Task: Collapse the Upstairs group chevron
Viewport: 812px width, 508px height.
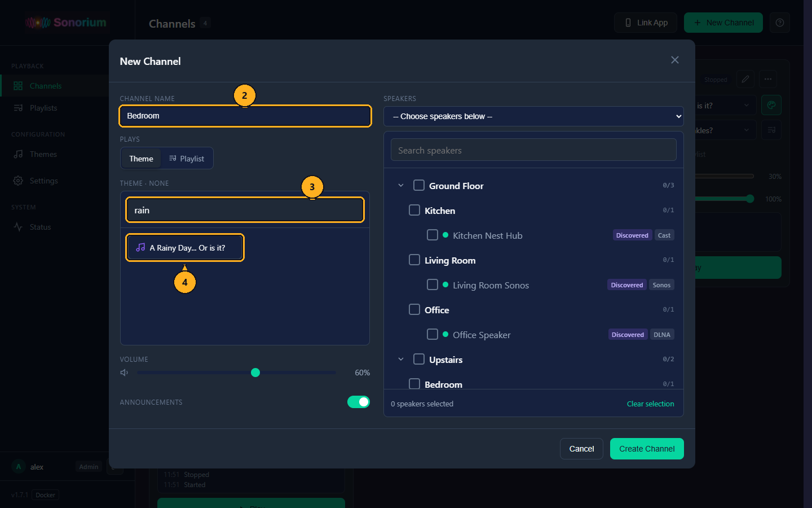Action: click(x=401, y=359)
